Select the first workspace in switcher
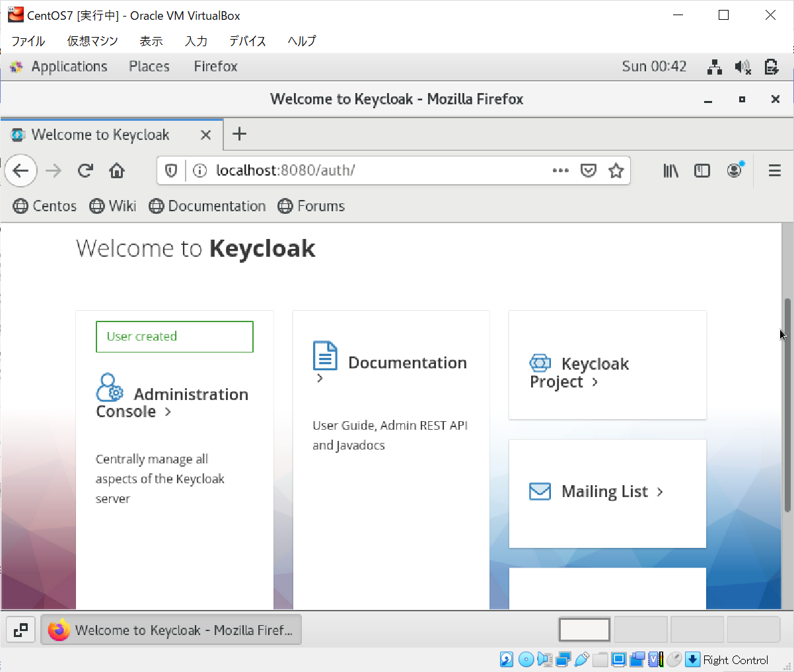This screenshot has height=672, width=794. (x=585, y=630)
